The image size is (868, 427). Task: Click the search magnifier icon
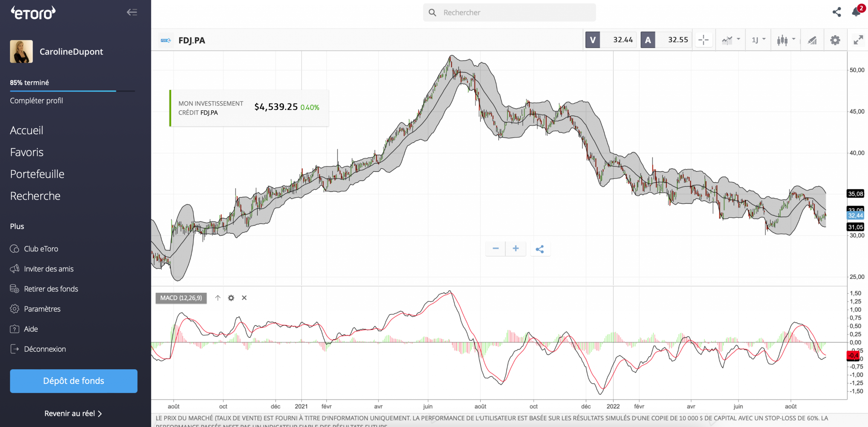(432, 13)
